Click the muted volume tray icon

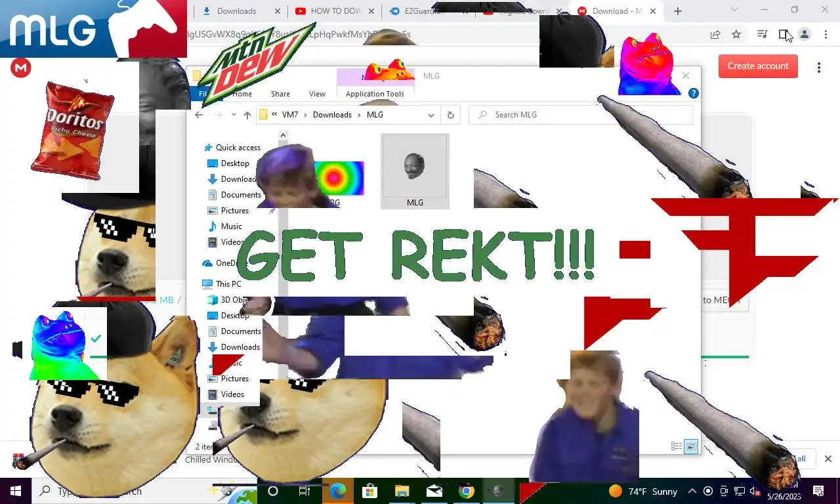pos(755,491)
